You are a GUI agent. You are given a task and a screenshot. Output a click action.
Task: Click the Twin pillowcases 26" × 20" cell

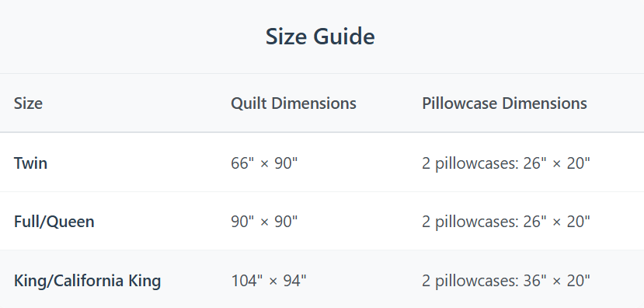click(506, 163)
